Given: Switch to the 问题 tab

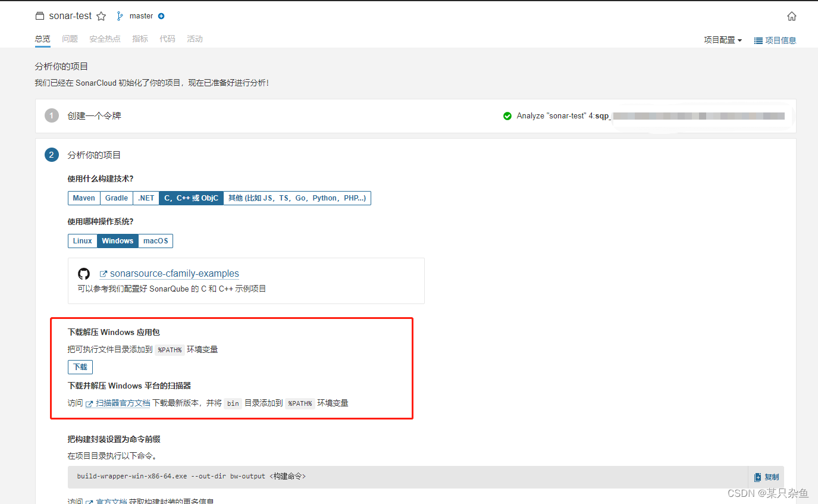Looking at the screenshot, I should [x=70, y=39].
